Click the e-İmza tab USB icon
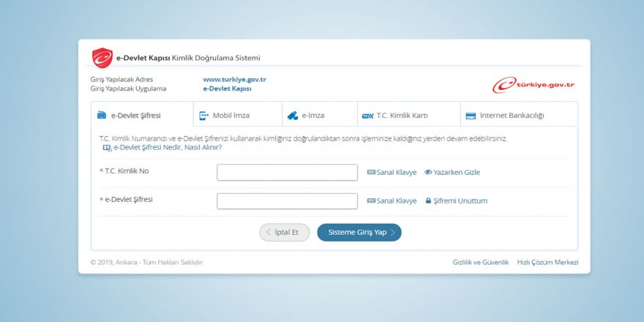This screenshot has height=322, width=644. click(x=293, y=116)
